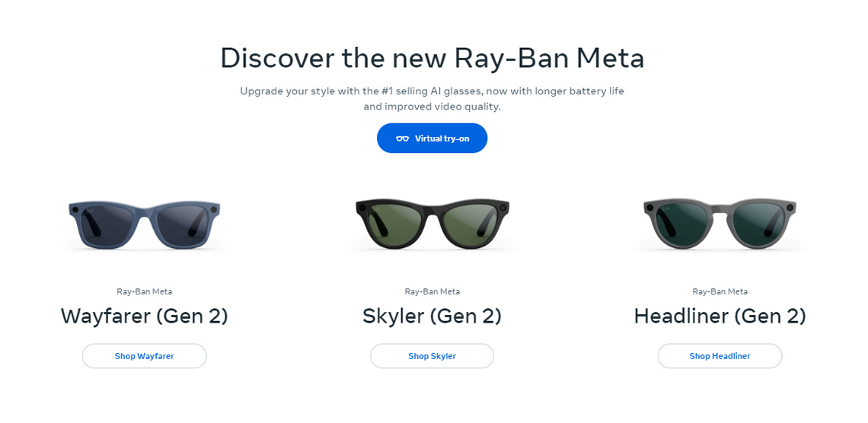Go to Shop Headliner
The image size is (868, 423).
pos(720,356)
